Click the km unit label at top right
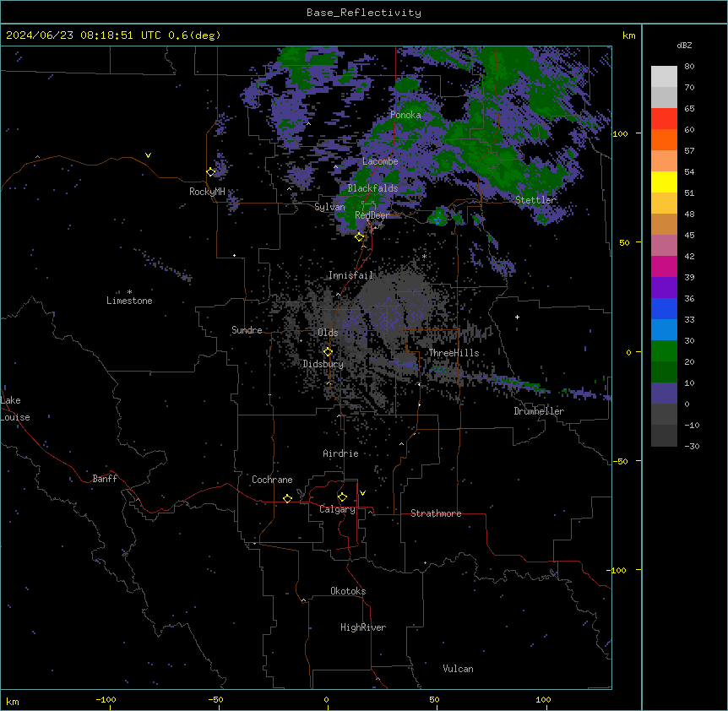 (x=629, y=35)
